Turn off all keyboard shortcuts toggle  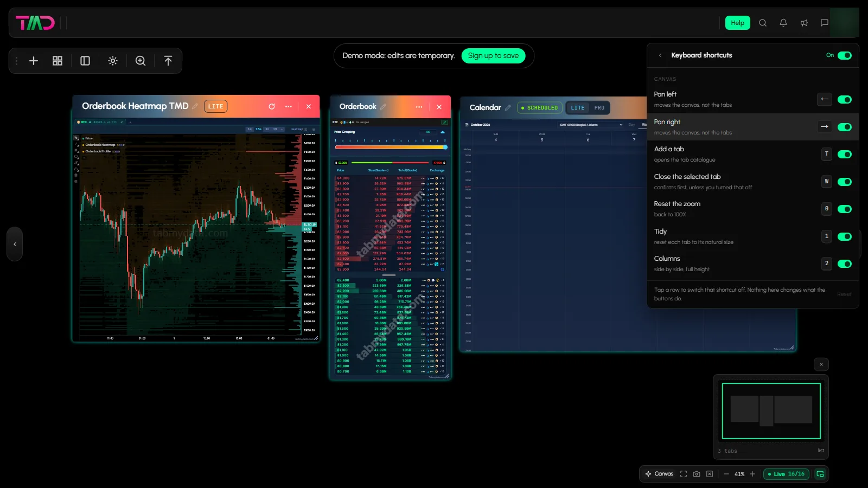[845, 55]
